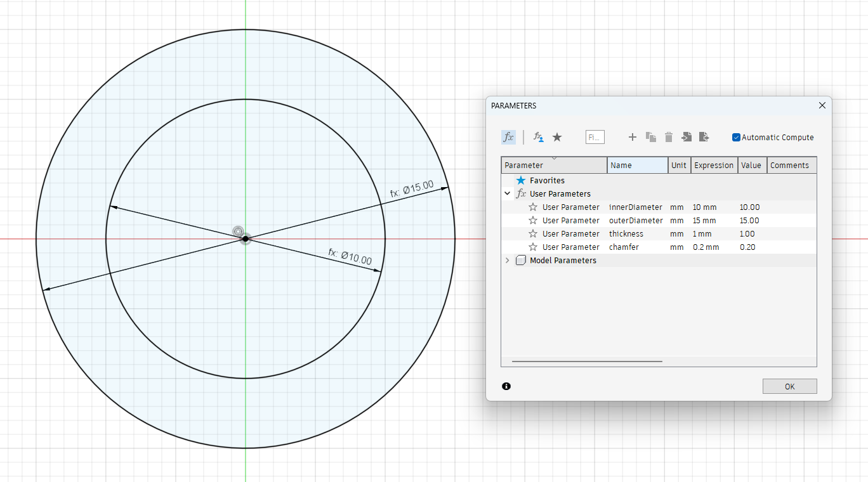Click the copy parameter icon
868x482 pixels.
click(x=650, y=137)
